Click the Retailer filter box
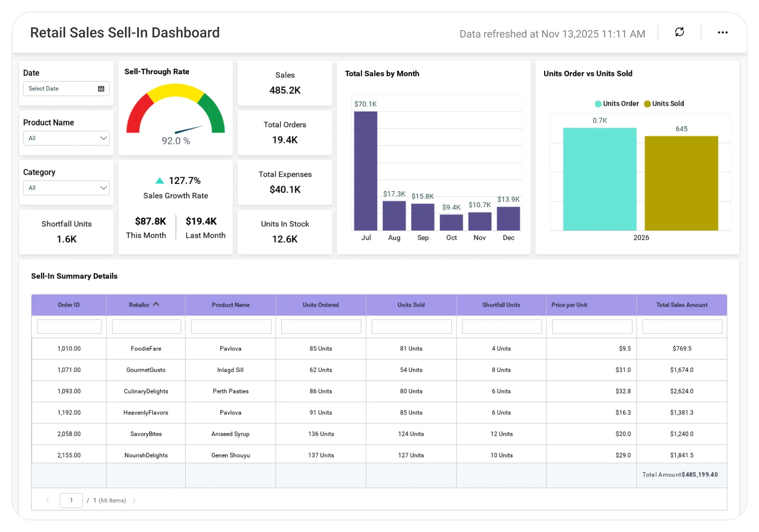This screenshot has width=759, height=532. coord(146,327)
